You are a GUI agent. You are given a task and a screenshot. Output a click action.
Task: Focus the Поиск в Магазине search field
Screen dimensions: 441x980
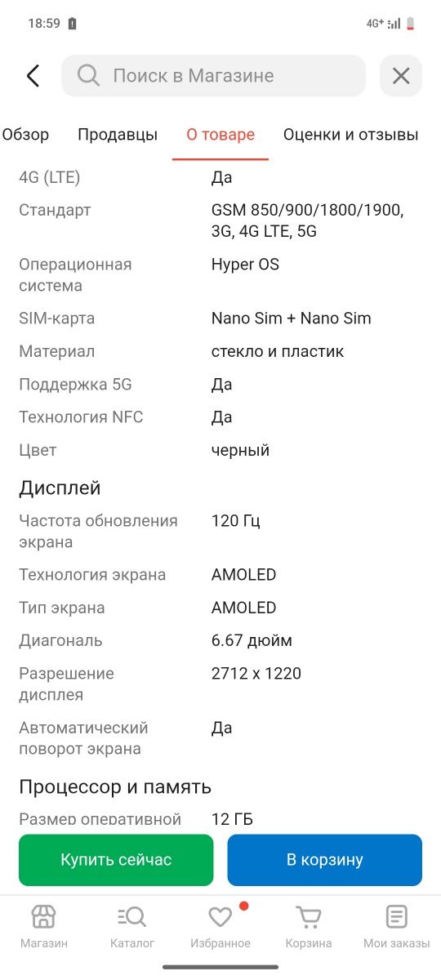[x=214, y=76]
